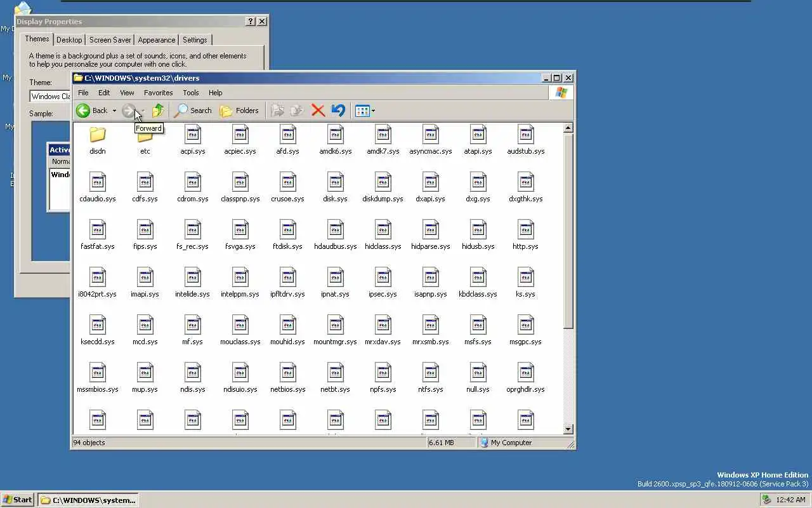Click the Start button

point(18,500)
